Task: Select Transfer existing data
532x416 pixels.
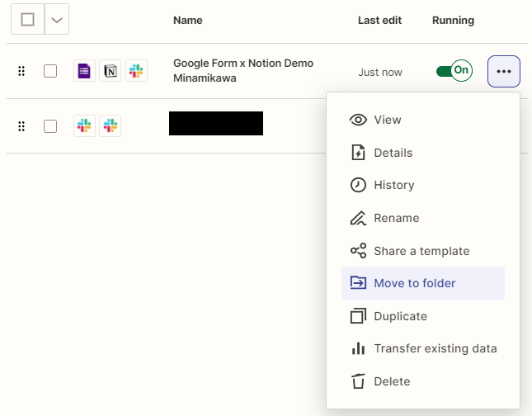Action: coord(423,348)
